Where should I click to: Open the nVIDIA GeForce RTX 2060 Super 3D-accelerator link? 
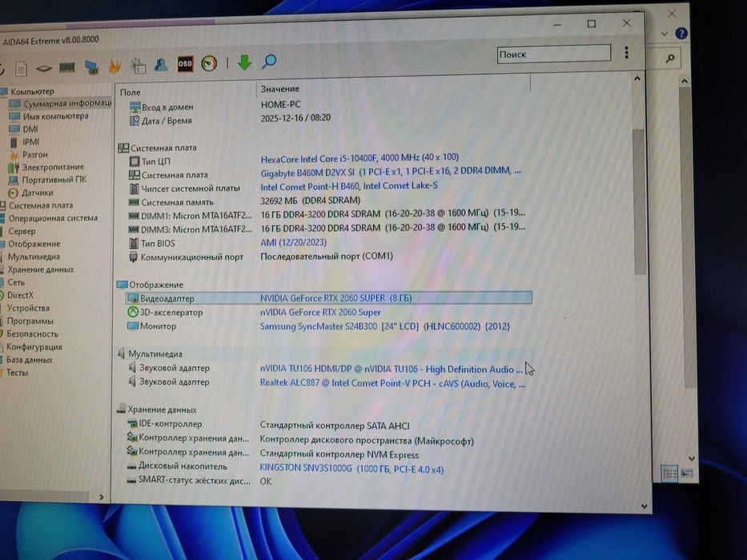click(x=320, y=312)
